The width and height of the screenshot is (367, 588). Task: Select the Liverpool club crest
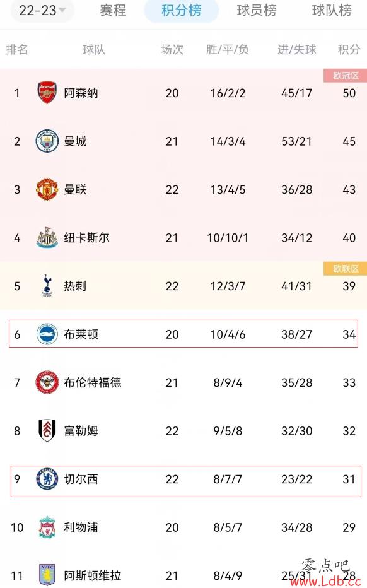tap(47, 527)
